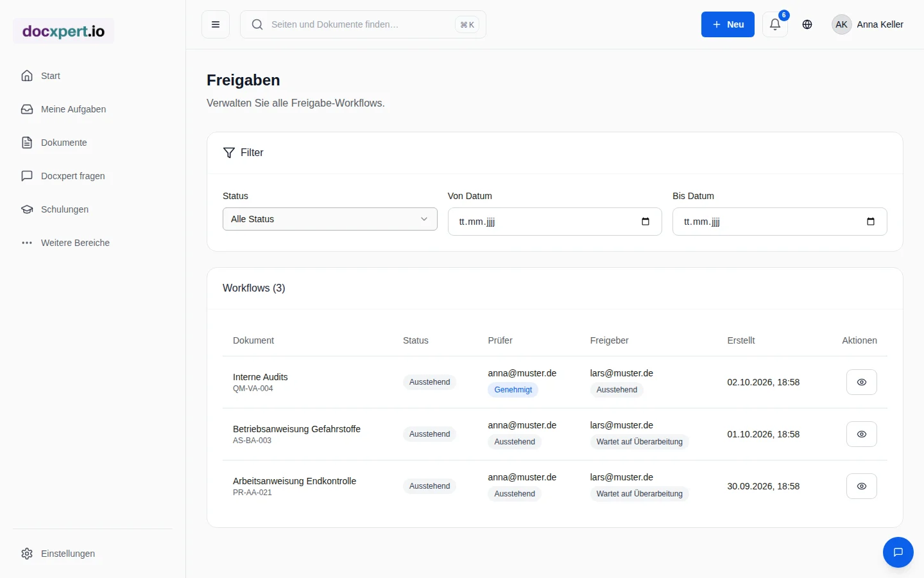Go to Start in the sidebar
The height and width of the screenshot is (578, 924).
tap(93, 76)
